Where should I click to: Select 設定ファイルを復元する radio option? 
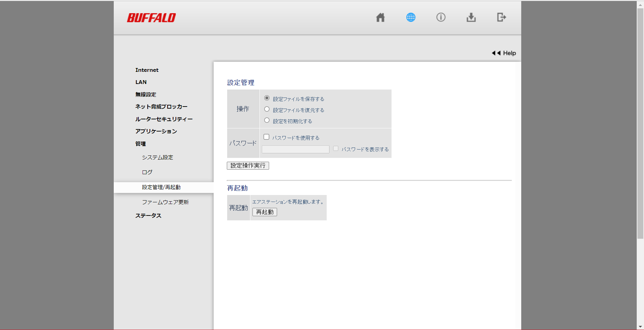267,109
